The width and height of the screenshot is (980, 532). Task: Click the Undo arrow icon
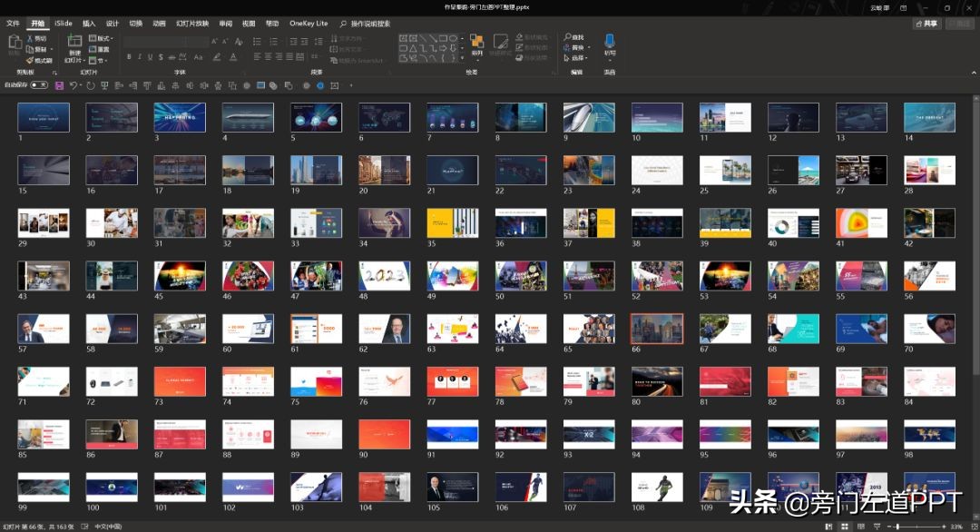pyautogui.click(x=73, y=85)
